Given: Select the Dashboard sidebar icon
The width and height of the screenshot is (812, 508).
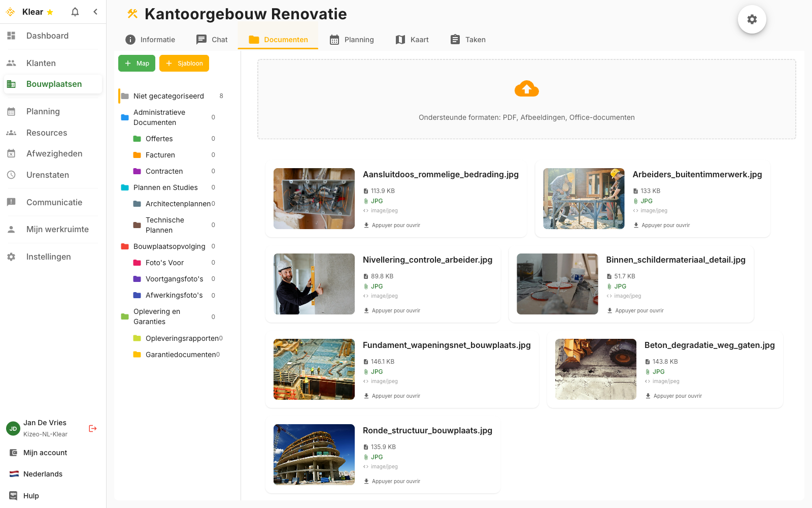Looking at the screenshot, I should coord(11,36).
